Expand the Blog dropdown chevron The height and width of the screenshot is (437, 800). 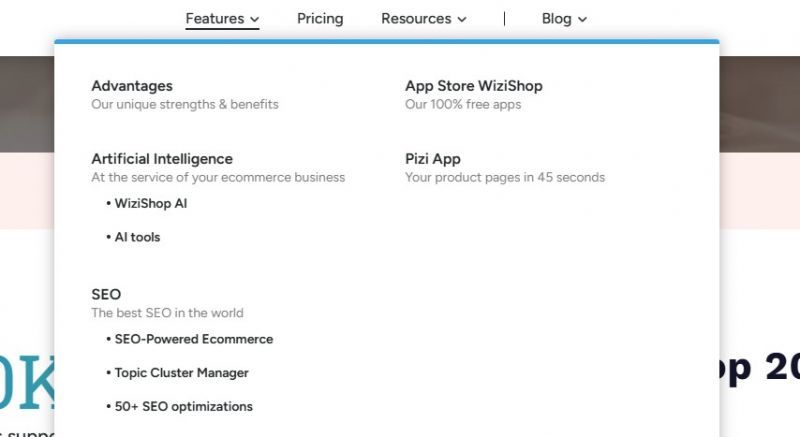tap(583, 19)
